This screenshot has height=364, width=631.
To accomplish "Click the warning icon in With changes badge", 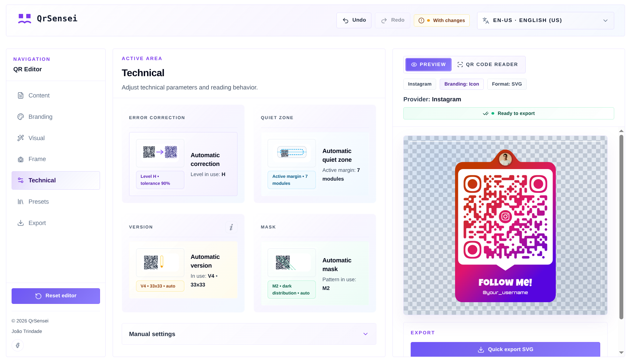I will point(421,21).
